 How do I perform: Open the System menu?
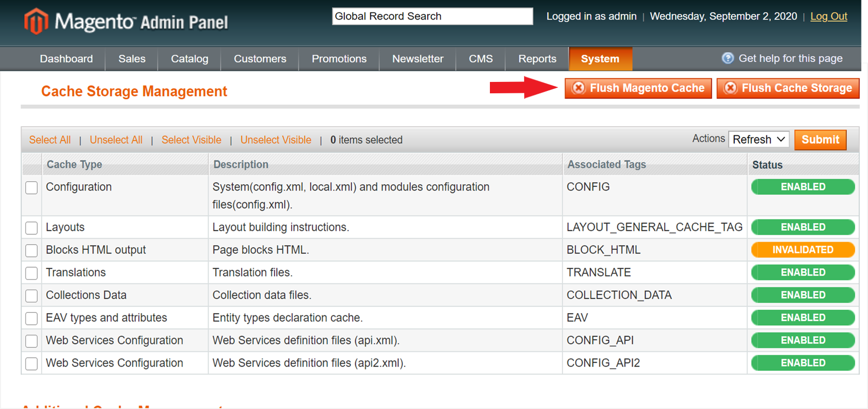(600, 59)
